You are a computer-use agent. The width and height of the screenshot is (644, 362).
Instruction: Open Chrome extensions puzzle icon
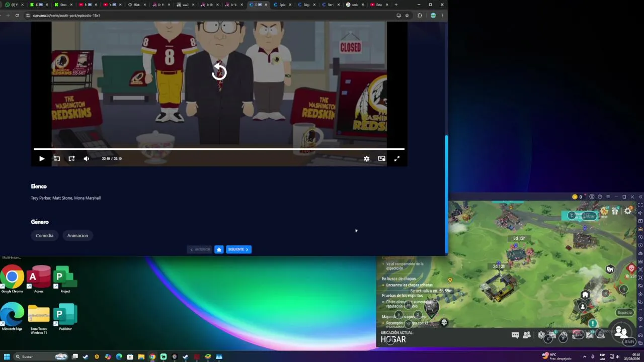(420, 16)
